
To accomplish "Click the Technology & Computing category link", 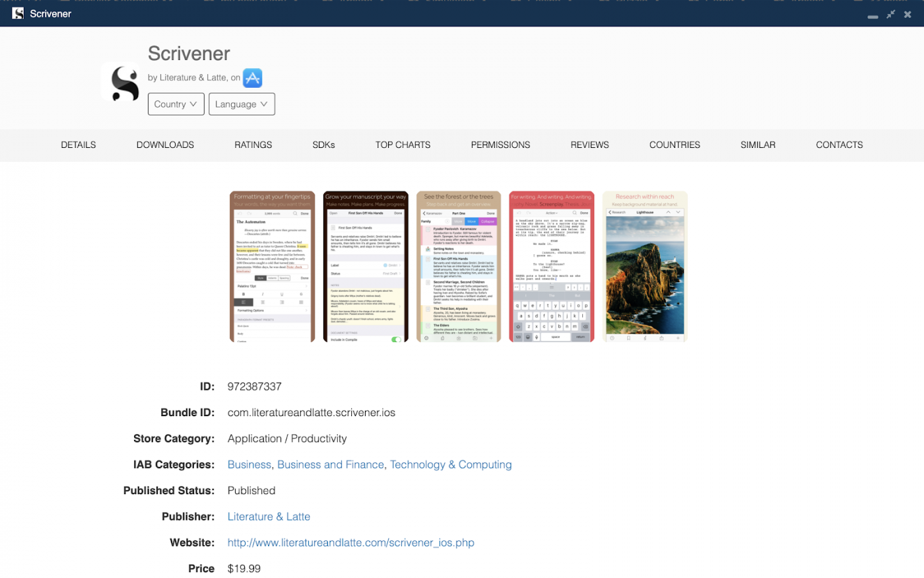I will [x=451, y=464].
